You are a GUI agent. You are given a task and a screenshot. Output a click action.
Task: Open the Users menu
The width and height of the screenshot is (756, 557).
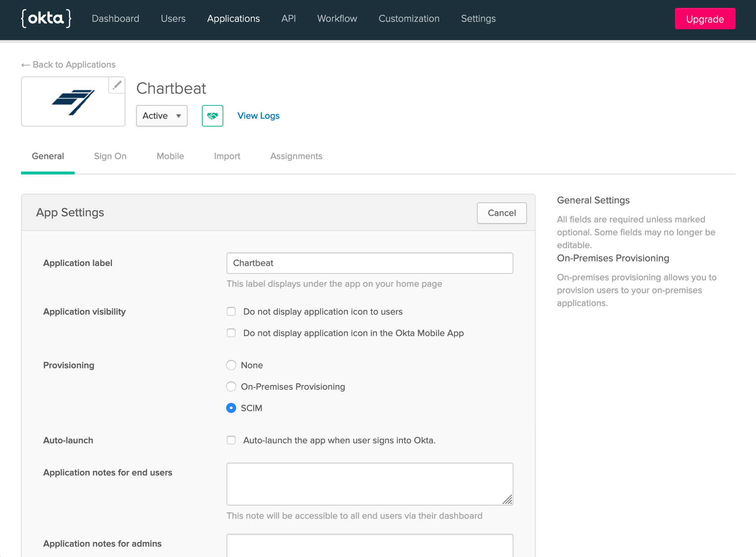click(173, 19)
